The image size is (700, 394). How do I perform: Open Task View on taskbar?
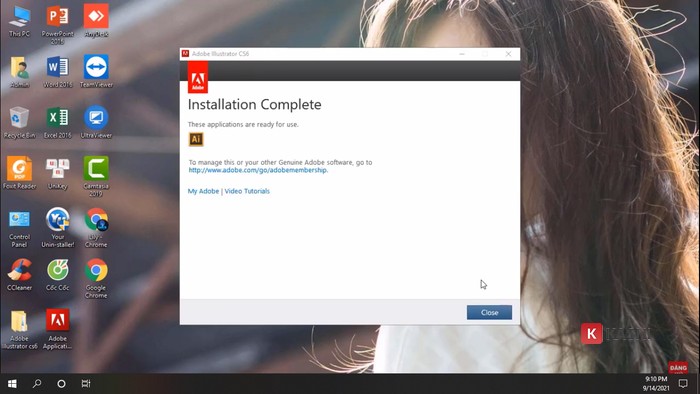[86, 384]
